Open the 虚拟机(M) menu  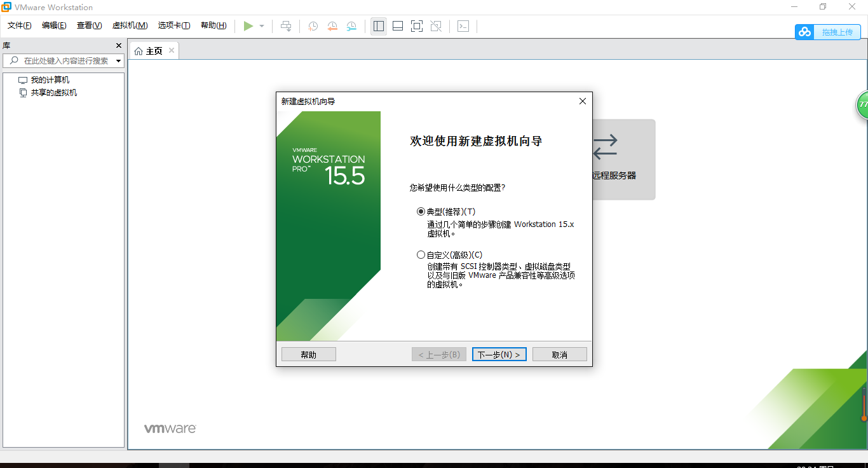(130, 25)
